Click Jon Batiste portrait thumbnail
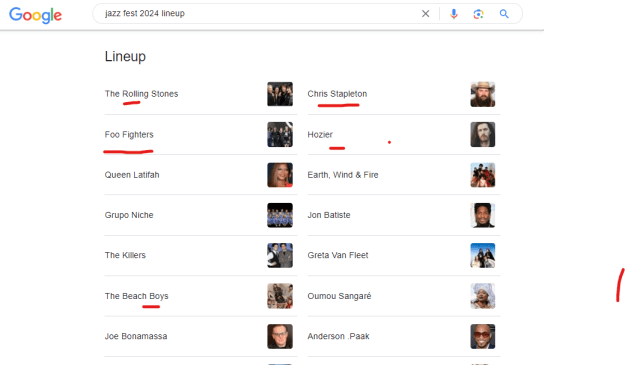 coord(483,215)
